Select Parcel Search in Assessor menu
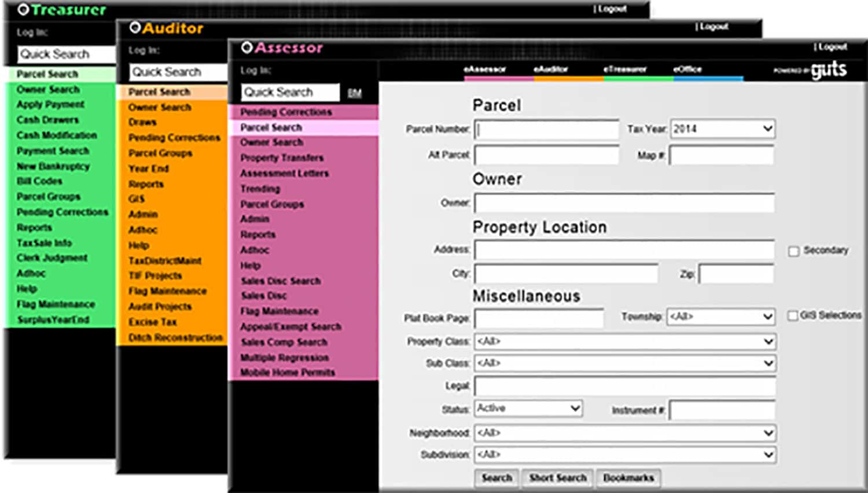 pyautogui.click(x=271, y=127)
